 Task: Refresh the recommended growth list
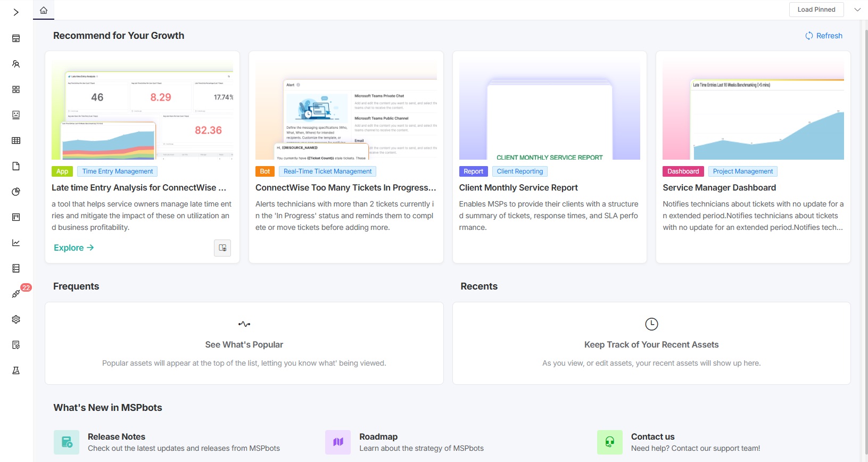(x=824, y=36)
